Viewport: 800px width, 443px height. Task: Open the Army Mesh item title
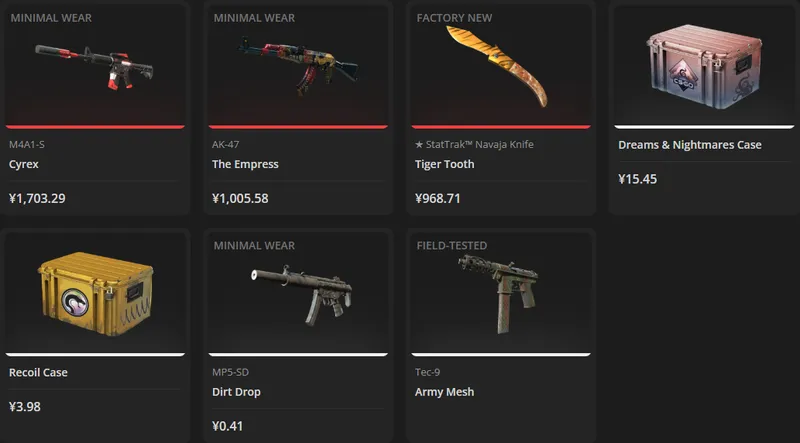coord(444,392)
